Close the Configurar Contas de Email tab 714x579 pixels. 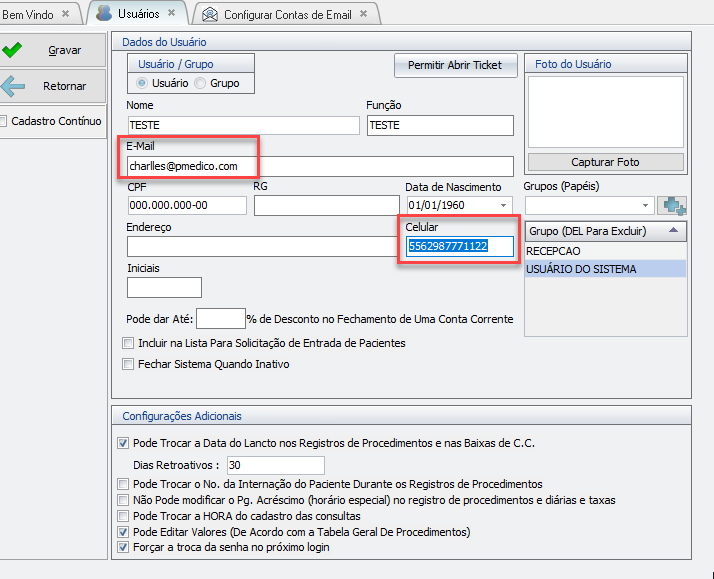(362, 14)
